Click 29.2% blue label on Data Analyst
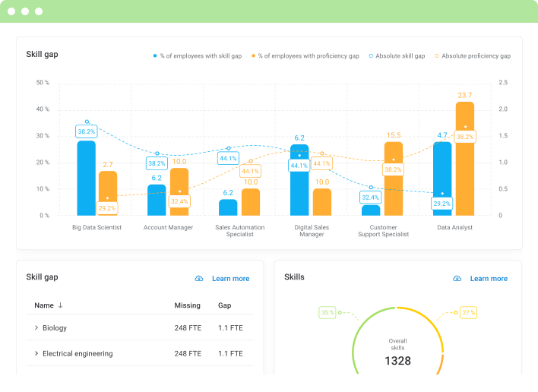 coord(442,204)
